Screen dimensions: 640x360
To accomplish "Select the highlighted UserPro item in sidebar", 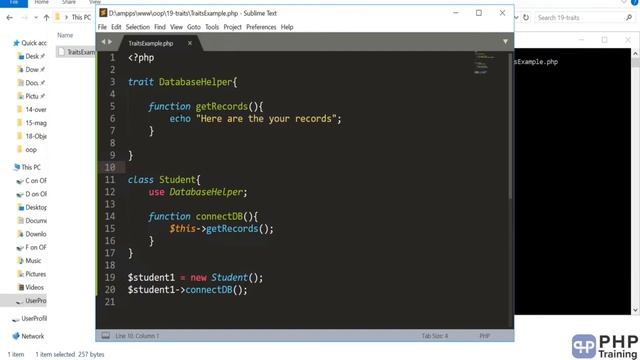I will [x=23, y=301].
